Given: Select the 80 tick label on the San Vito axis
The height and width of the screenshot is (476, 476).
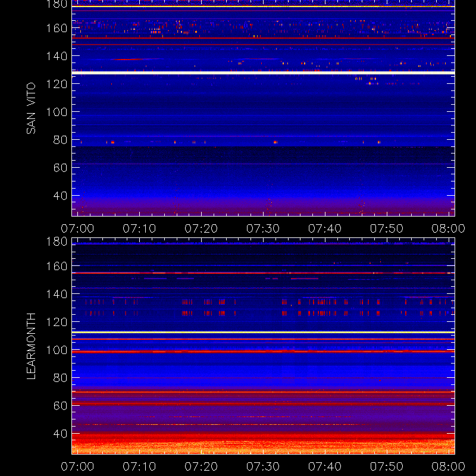Looking at the screenshot, I should pyautogui.click(x=60, y=140).
